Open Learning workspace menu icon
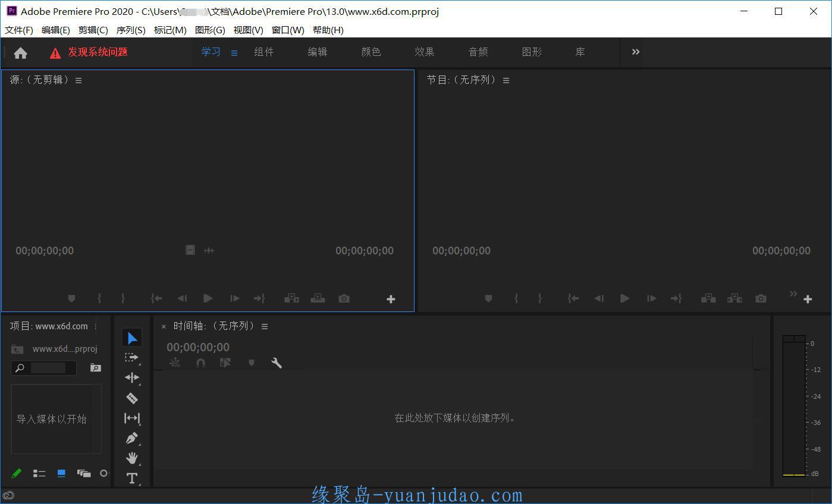The height and width of the screenshot is (504, 832). 234,53
